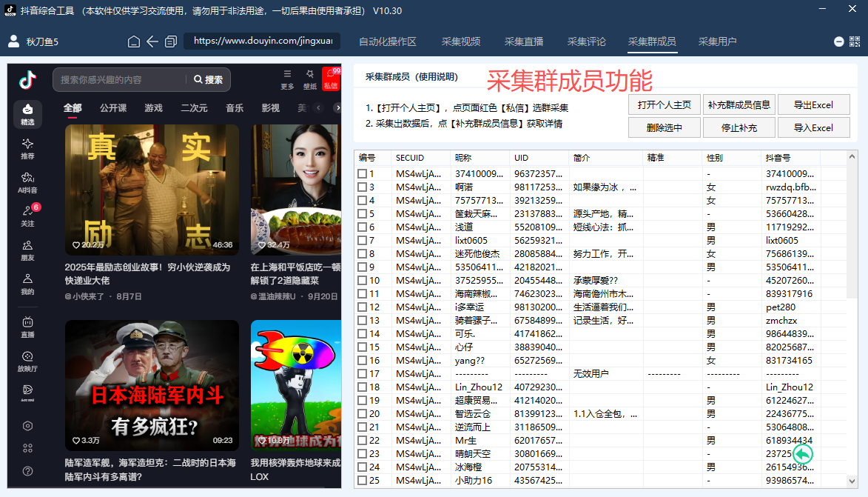Screen dimensions: 868x497
Task: Click the table scrollbar down arrow
Action: coord(852,481)
